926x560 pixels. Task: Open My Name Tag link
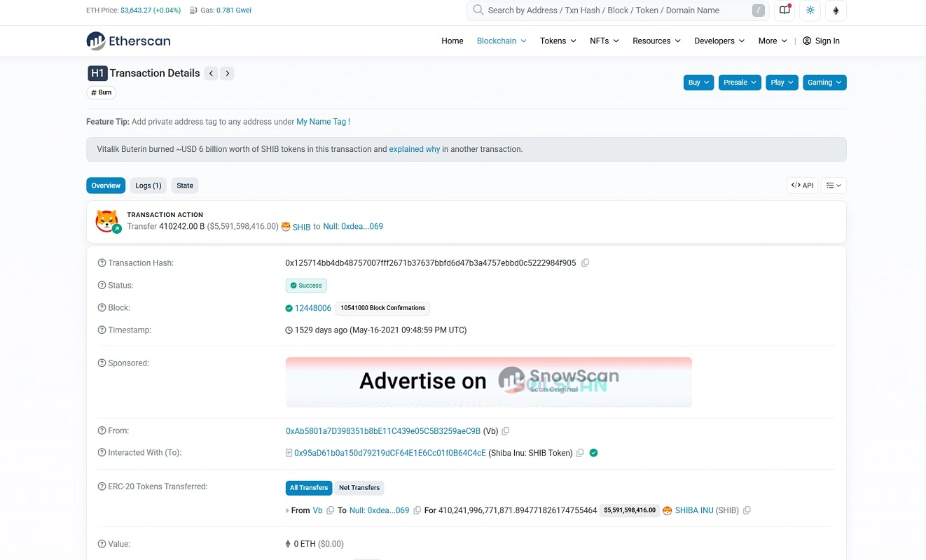(x=322, y=122)
